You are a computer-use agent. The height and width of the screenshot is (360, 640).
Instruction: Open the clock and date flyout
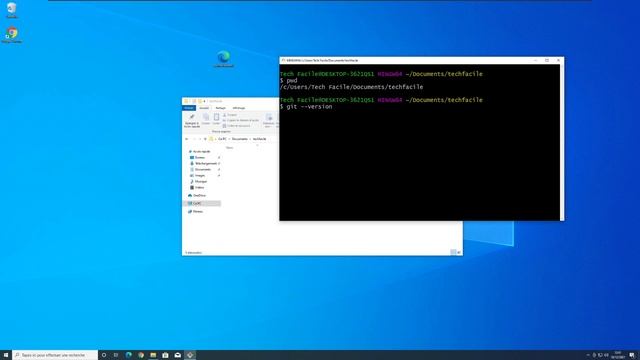click(x=618, y=355)
